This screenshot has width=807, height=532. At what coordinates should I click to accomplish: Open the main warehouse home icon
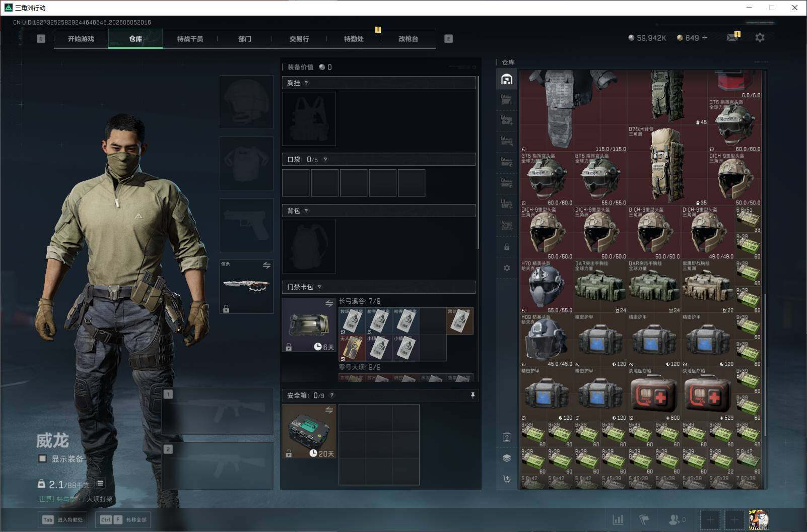coord(507,79)
